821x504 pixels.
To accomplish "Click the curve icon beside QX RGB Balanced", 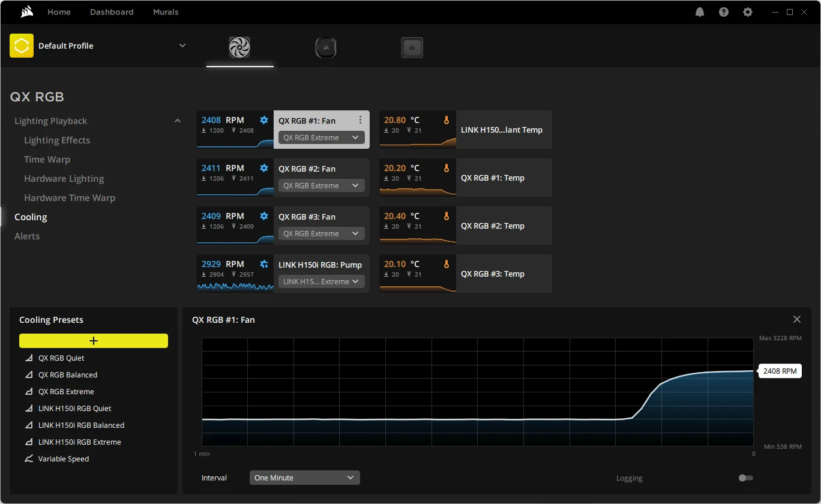I will coord(29,375).
